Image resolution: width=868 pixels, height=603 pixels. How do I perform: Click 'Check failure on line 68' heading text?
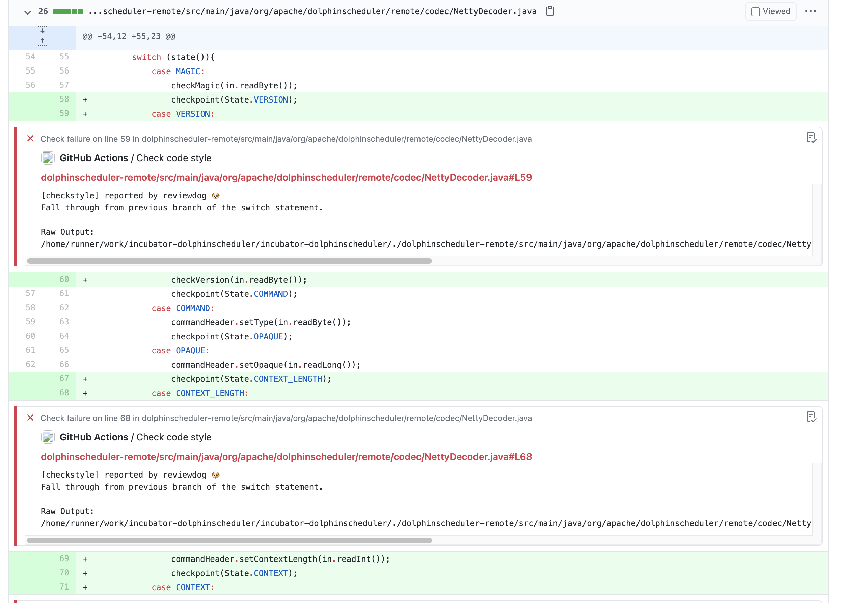tap(286, 418)
